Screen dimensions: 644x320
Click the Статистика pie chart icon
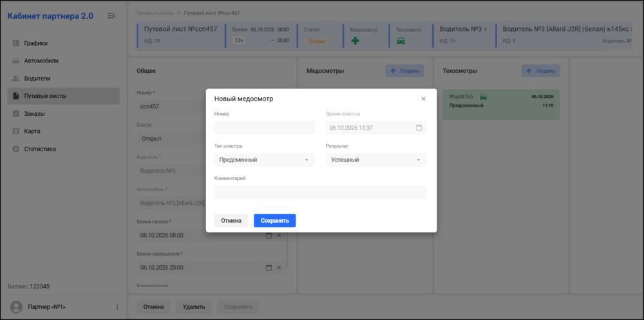coord(16,149)
